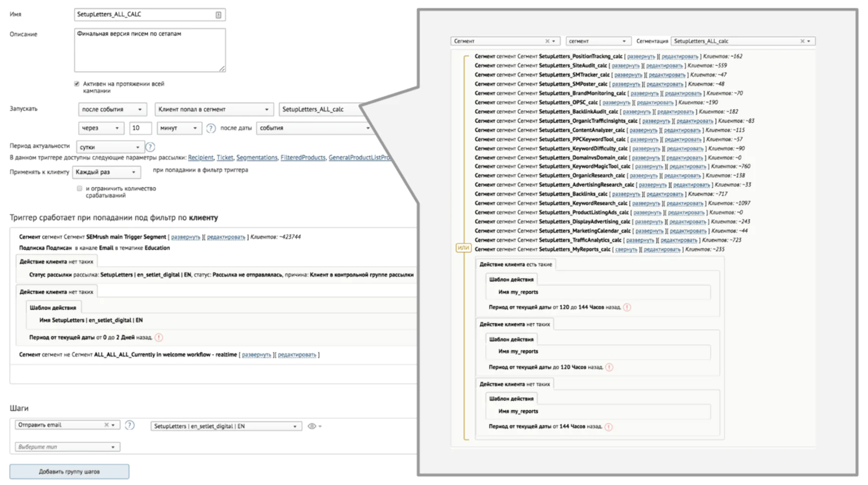Click the 'Добавить группу шагов' button

point(69,471)
